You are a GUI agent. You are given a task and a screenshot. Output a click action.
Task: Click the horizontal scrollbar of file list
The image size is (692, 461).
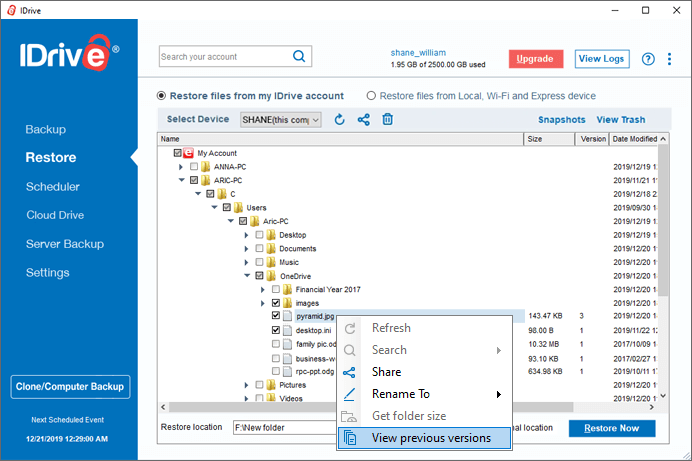pyautogui.click(x=371, y=407)
